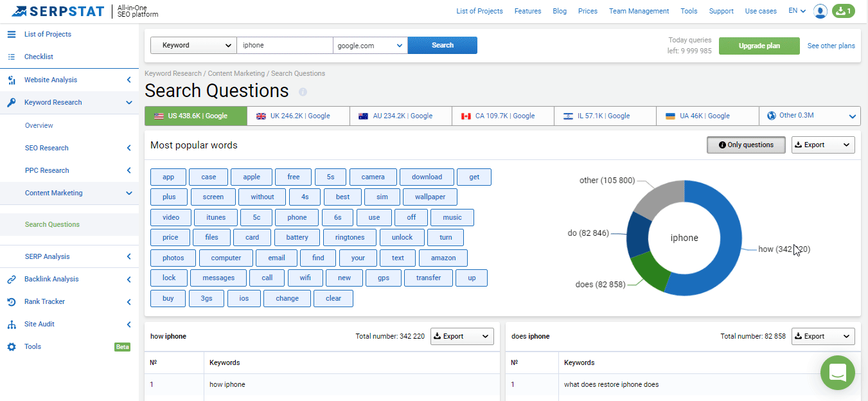Image resolution: width=868 pixels, height=401 pixels.
Task: Expand the SERP Analysis sidebar section
Action: point(128,256)
